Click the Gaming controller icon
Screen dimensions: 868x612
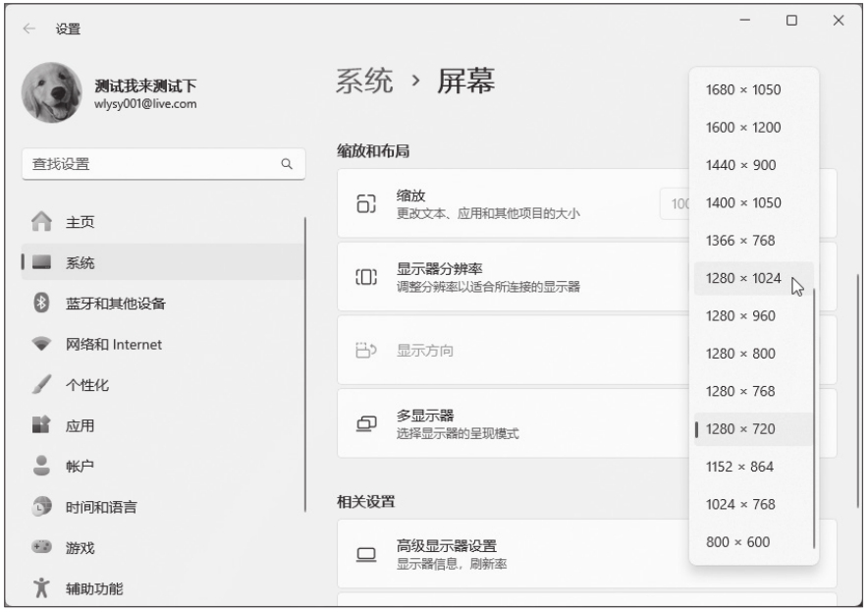click(x=40, y=548)
